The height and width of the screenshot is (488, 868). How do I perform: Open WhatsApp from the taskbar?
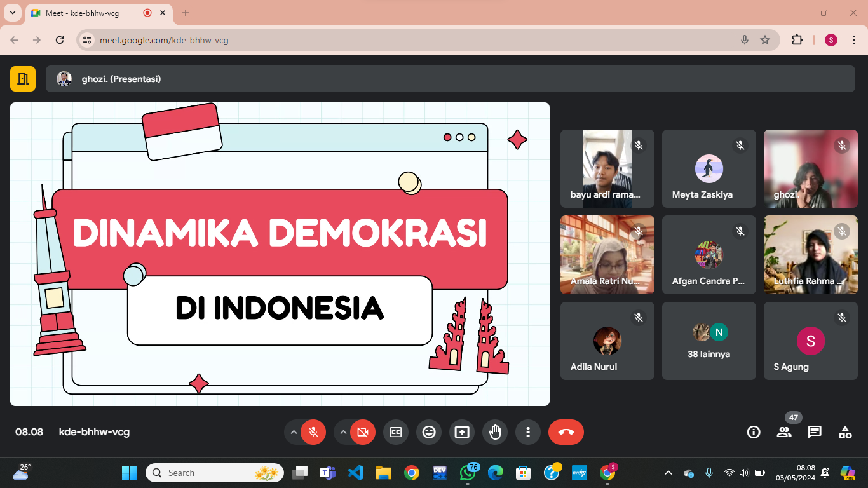[x=468, y=473]
